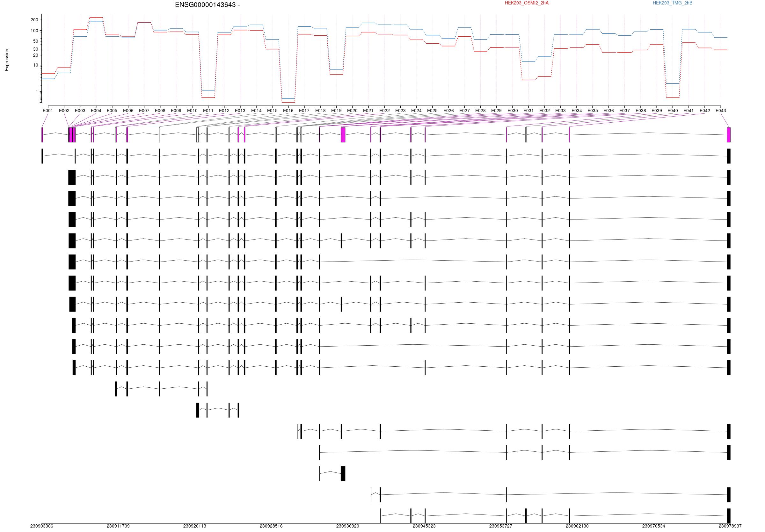Click exon label E005
Image resolution: width=765 pixels, height=532 pixels.
pyautogui.click(x=112, y=111)
